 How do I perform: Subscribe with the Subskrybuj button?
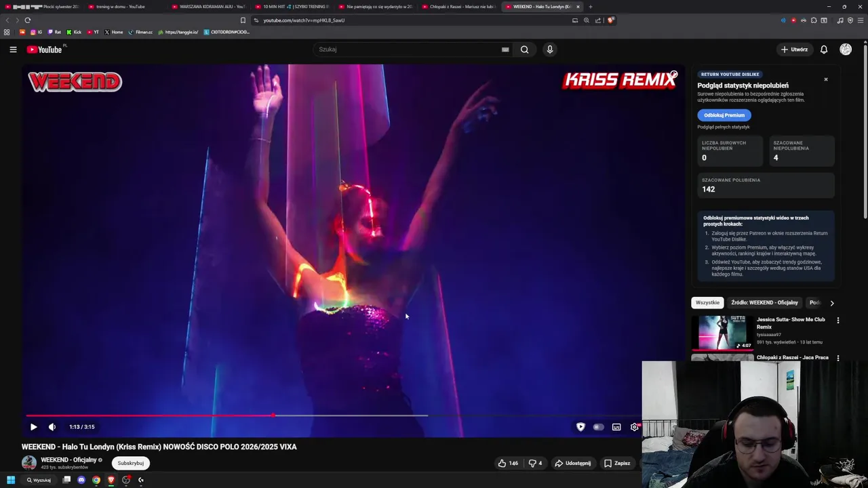point(131,463)
